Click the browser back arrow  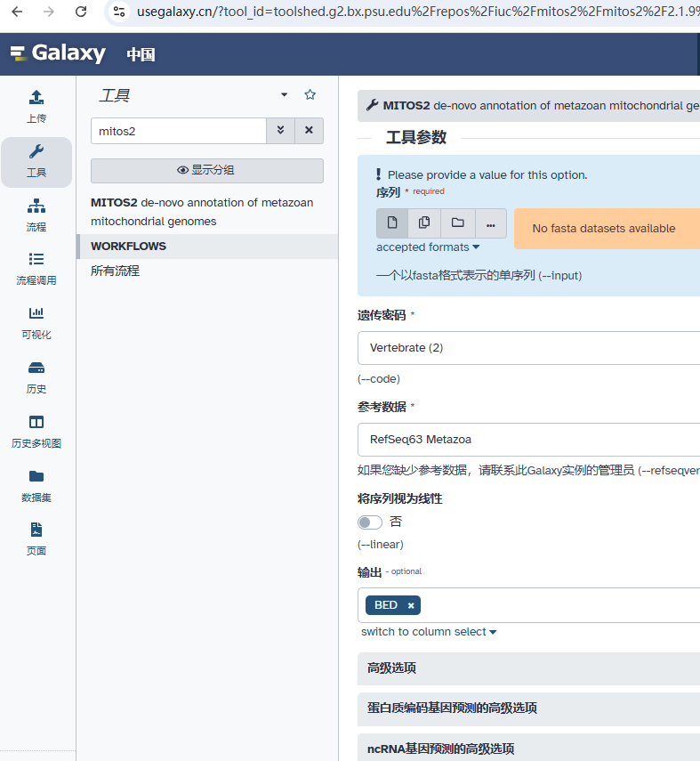point(17,12)
